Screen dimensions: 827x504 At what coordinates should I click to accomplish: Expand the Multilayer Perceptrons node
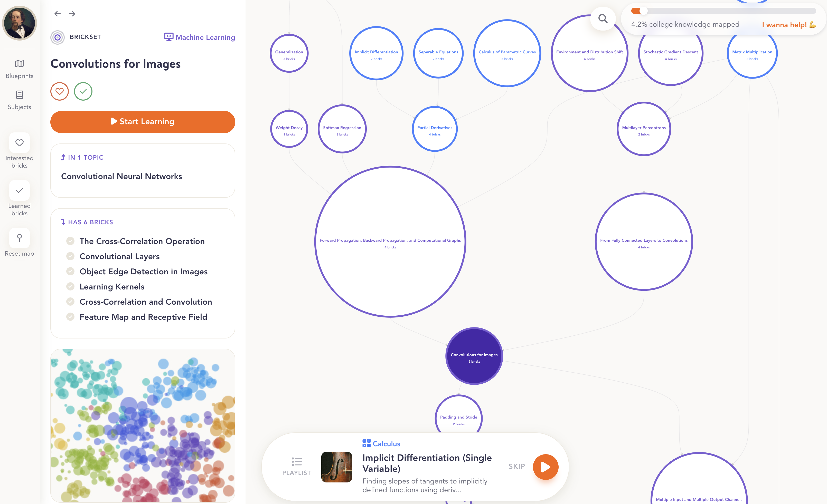pyautogui.click(x=643, y=129)
